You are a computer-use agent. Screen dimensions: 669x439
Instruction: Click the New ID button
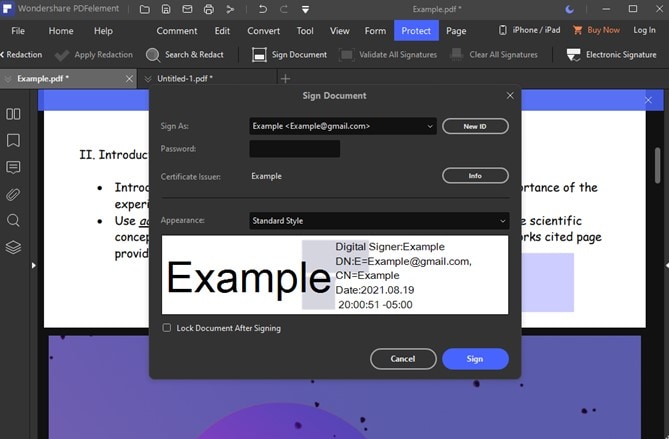475,126
